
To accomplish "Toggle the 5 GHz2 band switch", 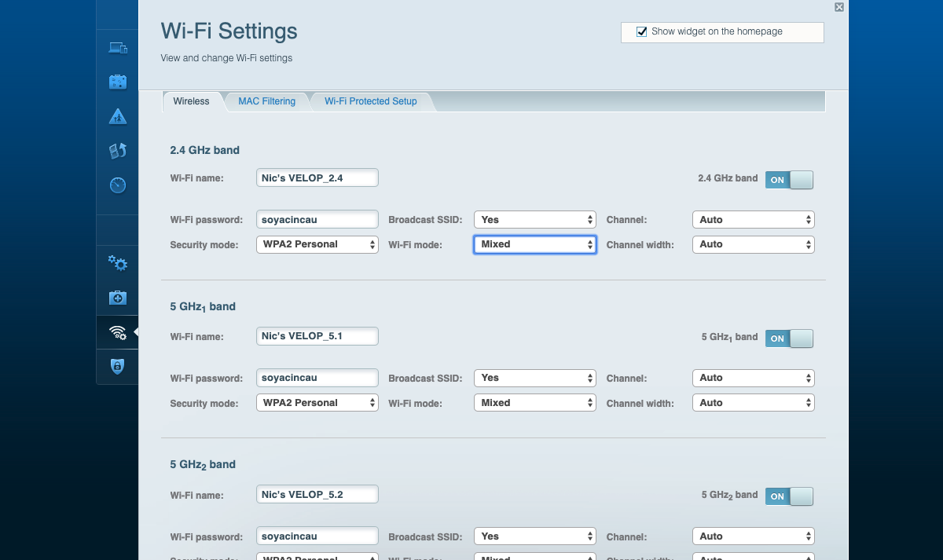I will click(789, 496).
